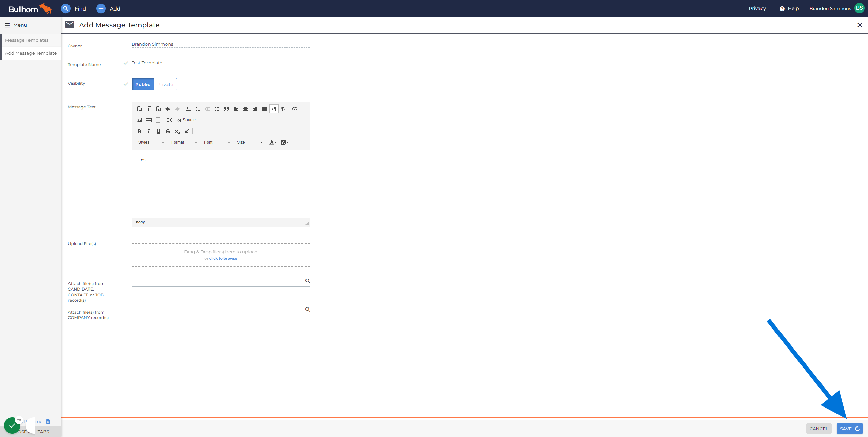Toggle strikethrough formatting
The image size is (868, 437).
tap(168, 131)
